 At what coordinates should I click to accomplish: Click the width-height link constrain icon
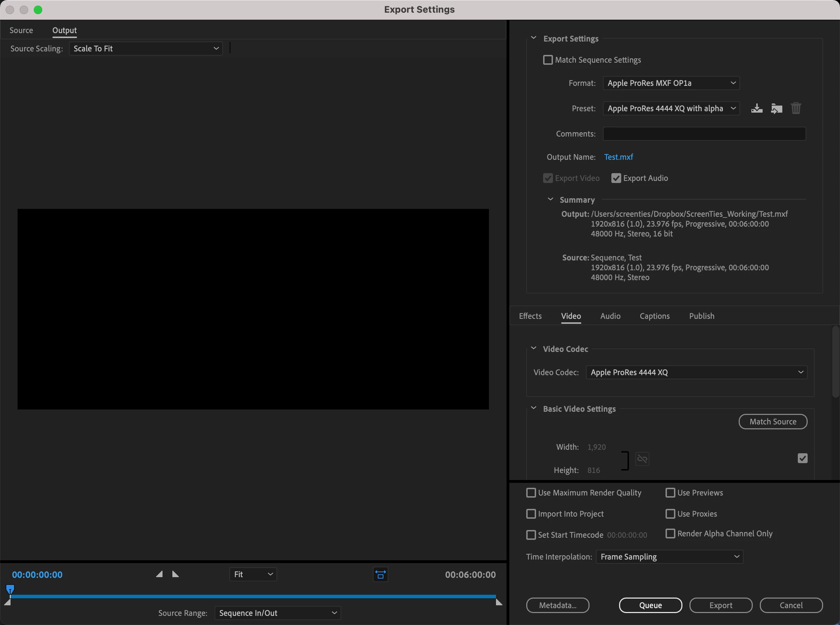(x=642, y=459)
